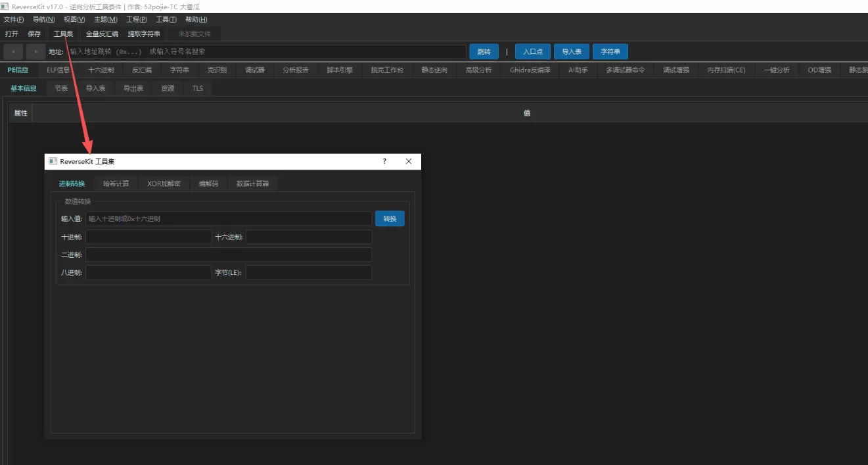
Task: Switch to the AI助手 tab
Action: pos(578,70)
